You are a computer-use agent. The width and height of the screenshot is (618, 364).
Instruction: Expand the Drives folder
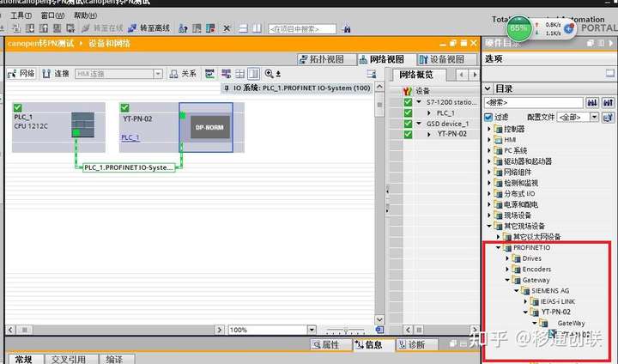pyautogui.click(x=507, y=258)
